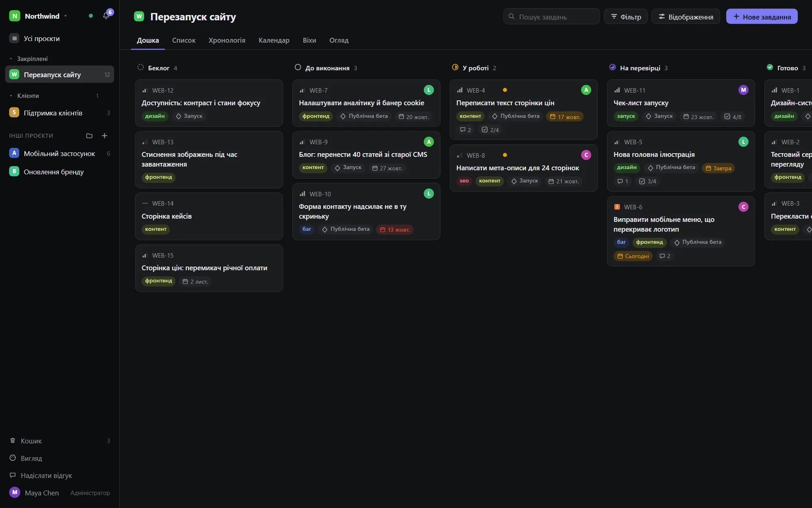Open the trash Кошик icon
The width and height of the screenshot is (812, 508).
coord(13,441)
